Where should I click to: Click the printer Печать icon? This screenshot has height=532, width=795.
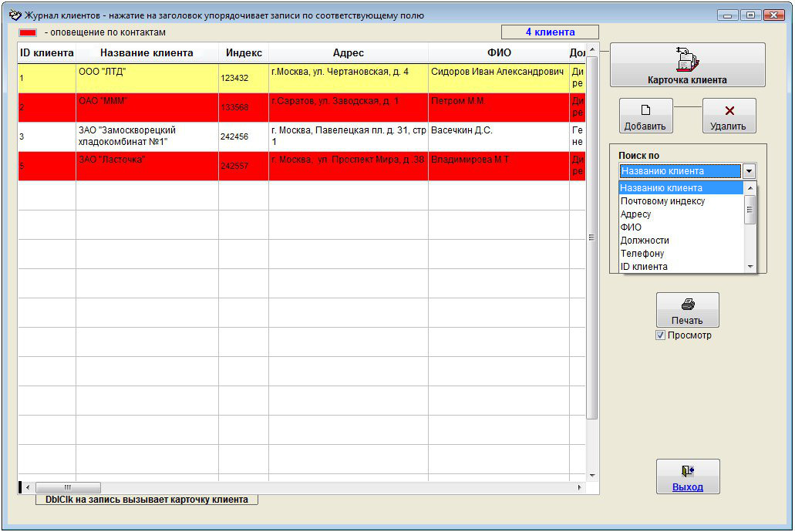click(687, 305)
